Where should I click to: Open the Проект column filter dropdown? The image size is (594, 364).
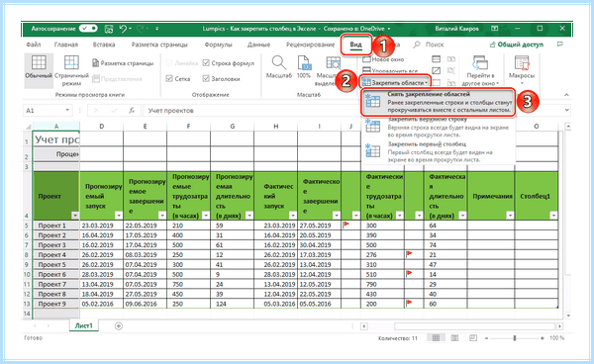(75, 216)
